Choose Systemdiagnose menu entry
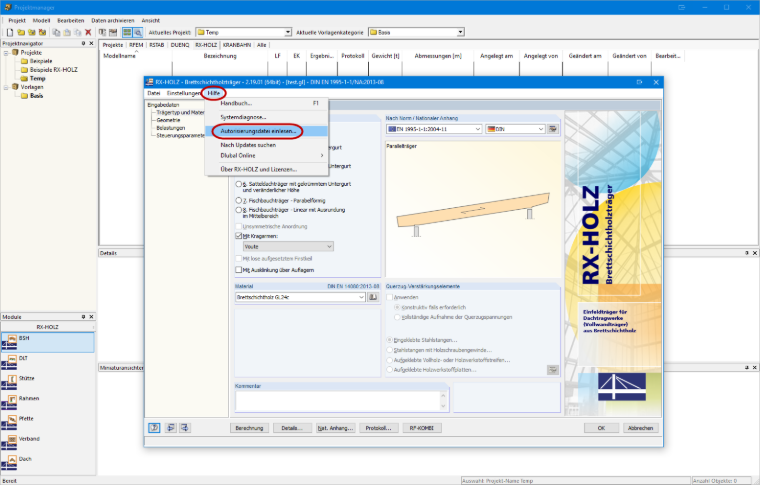Viewport: 760px width, 485px height. point(267,117)
